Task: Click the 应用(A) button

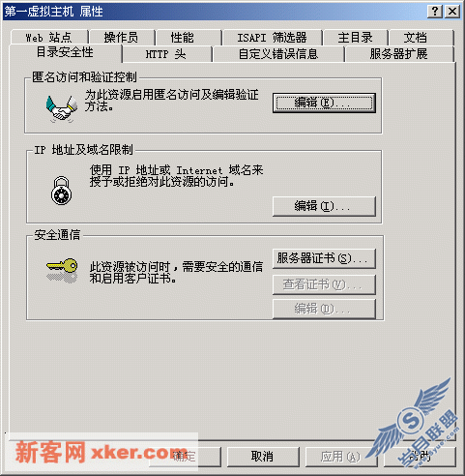Action: click(341, 457)
